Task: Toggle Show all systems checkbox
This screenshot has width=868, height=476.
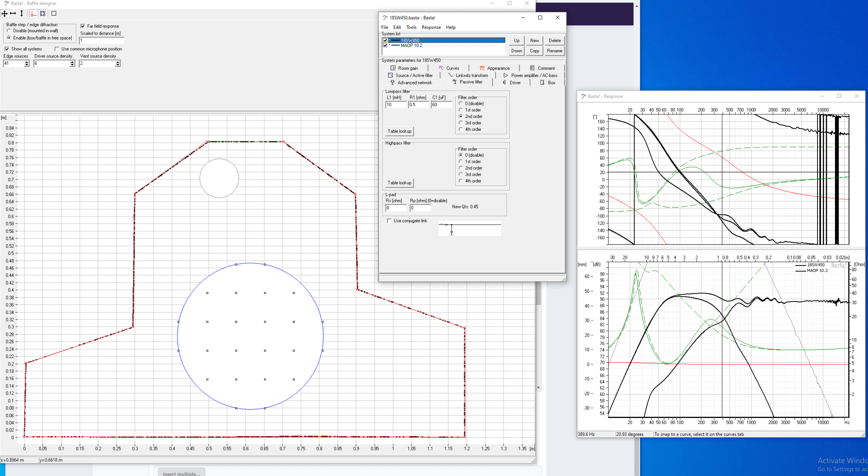Action: 7,49
